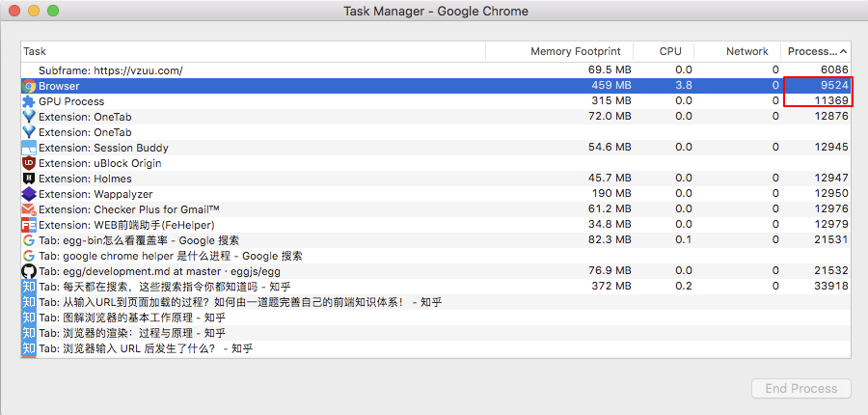Click the OneTab icon with 72.0 MB
This screenshot has height=415, width=868.
[29, 117]
